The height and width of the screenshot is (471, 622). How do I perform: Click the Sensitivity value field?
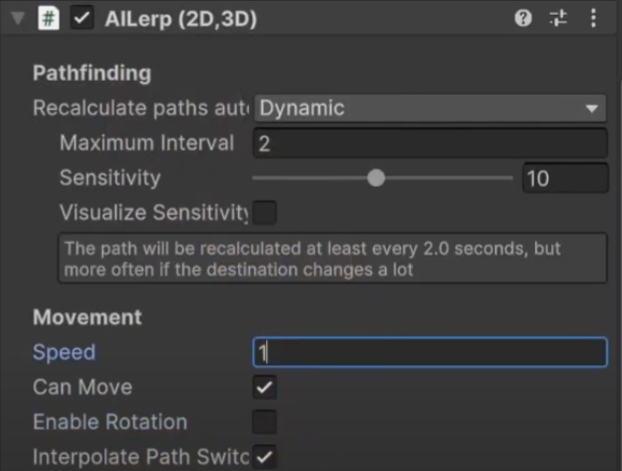tap(564, 179)
